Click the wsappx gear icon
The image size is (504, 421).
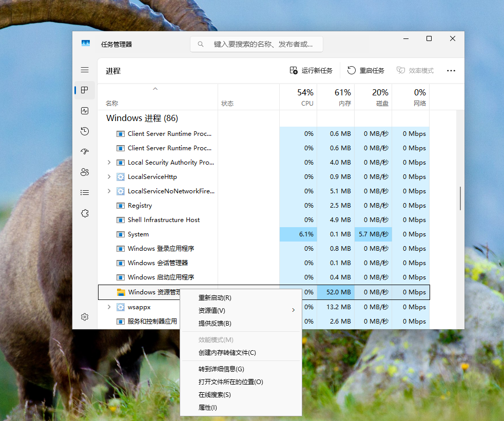(120, 307)
